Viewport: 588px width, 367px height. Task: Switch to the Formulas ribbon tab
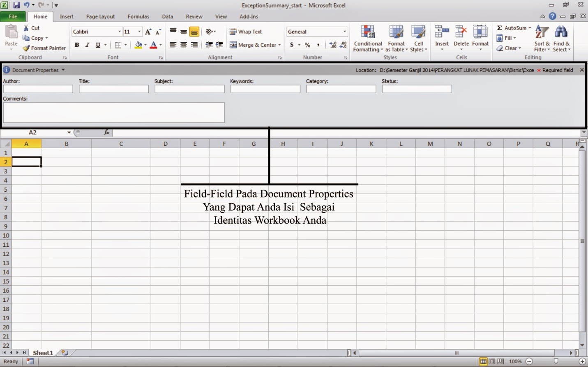[x=138, y=16]
